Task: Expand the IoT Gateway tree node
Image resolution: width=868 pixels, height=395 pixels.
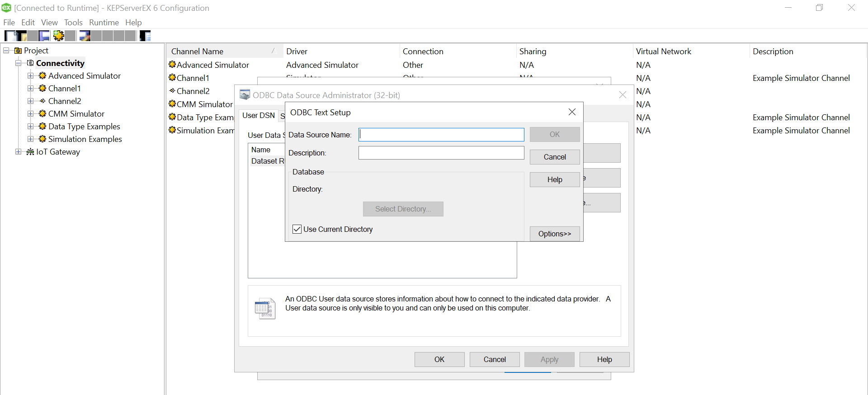Action: [18, 152]
